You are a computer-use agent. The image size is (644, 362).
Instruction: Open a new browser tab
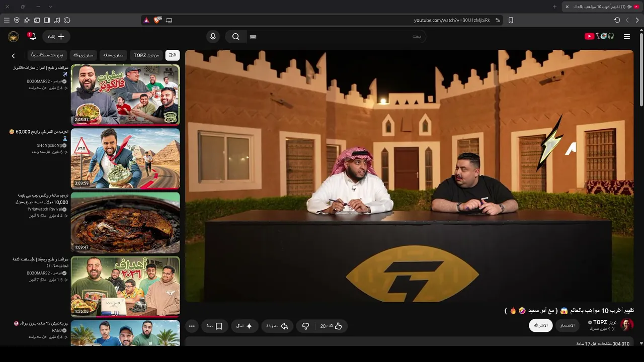pos(554,7)
